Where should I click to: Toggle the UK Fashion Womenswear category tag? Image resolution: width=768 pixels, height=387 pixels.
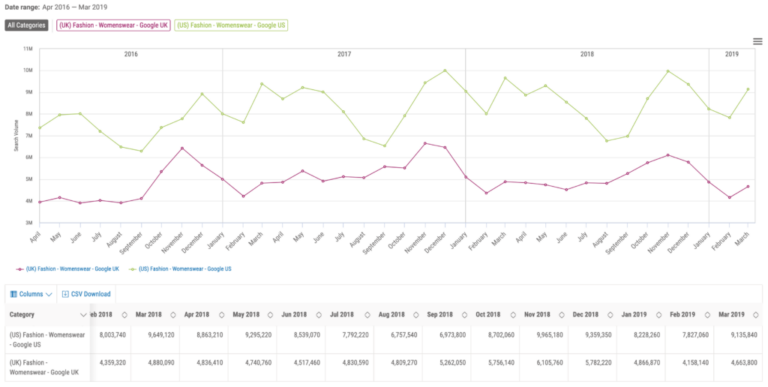[114, 25]
